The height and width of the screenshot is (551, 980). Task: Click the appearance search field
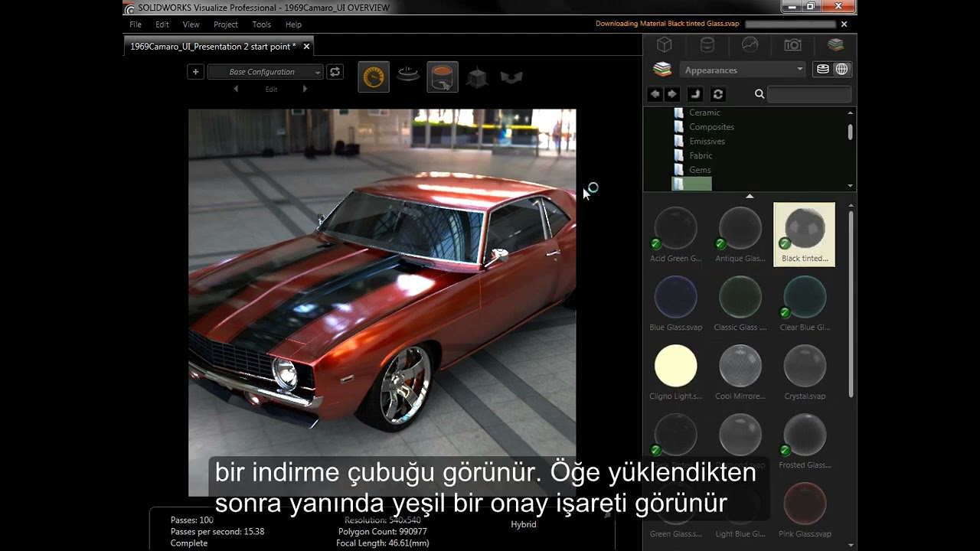tap(809, 94)
